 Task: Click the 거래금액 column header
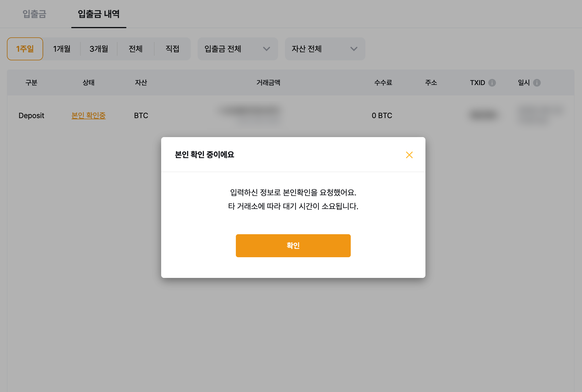click(x=268, y=83)
